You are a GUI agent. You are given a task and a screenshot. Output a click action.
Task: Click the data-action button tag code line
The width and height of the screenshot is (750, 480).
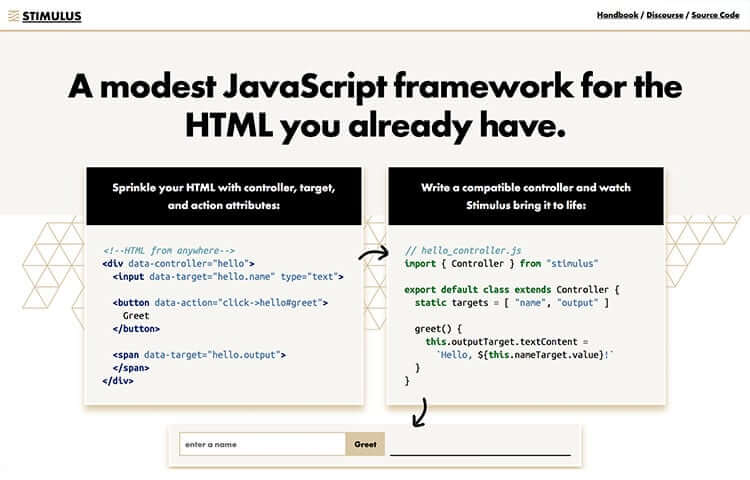[220, 302]
